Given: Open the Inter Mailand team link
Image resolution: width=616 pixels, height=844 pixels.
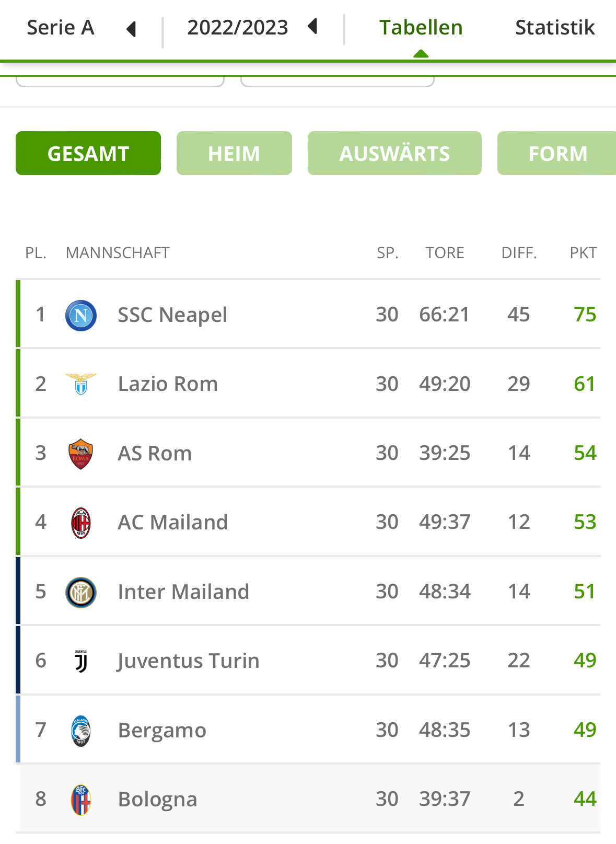Looking at the screenshot, I should [183, 592].
